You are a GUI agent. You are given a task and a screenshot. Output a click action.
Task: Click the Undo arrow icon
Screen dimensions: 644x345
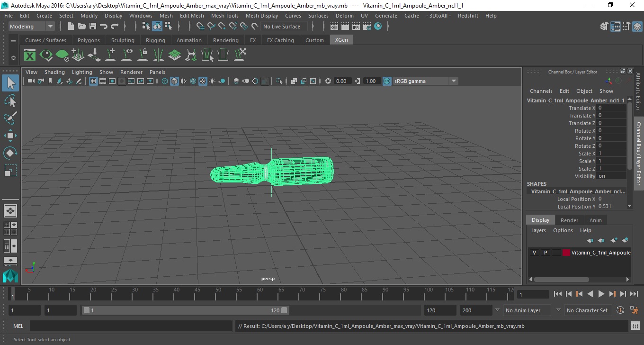104,27
